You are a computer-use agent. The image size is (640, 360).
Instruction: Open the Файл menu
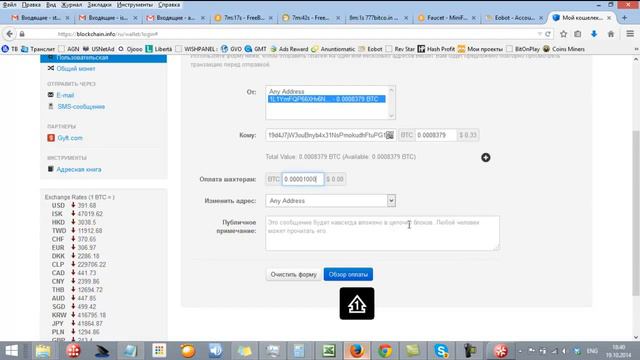9,5
